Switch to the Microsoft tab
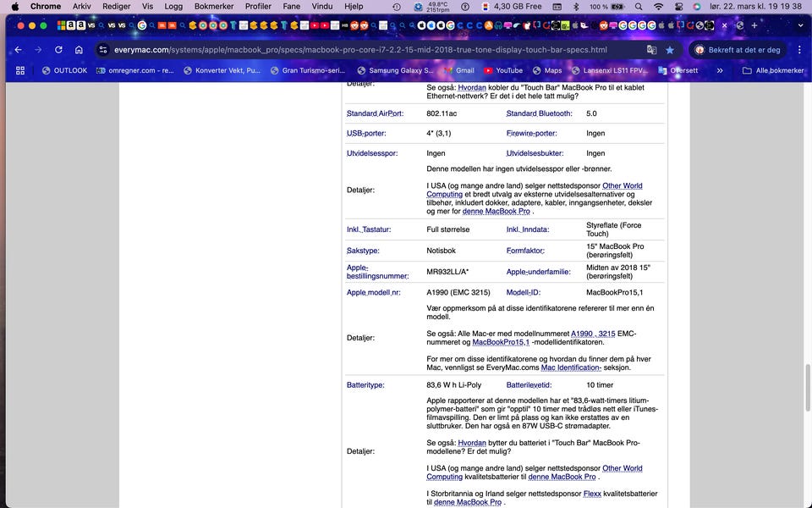Screen dimensions: 812x508 click(61, 25)
